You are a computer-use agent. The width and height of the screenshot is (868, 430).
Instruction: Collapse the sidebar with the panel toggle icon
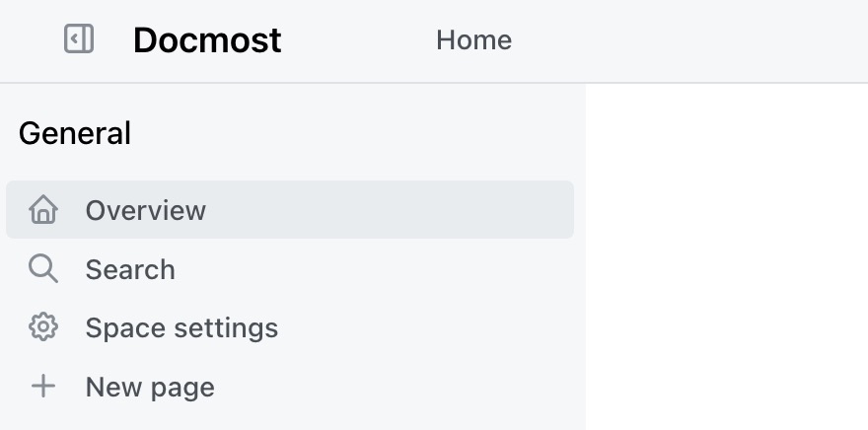coord(79,39)
